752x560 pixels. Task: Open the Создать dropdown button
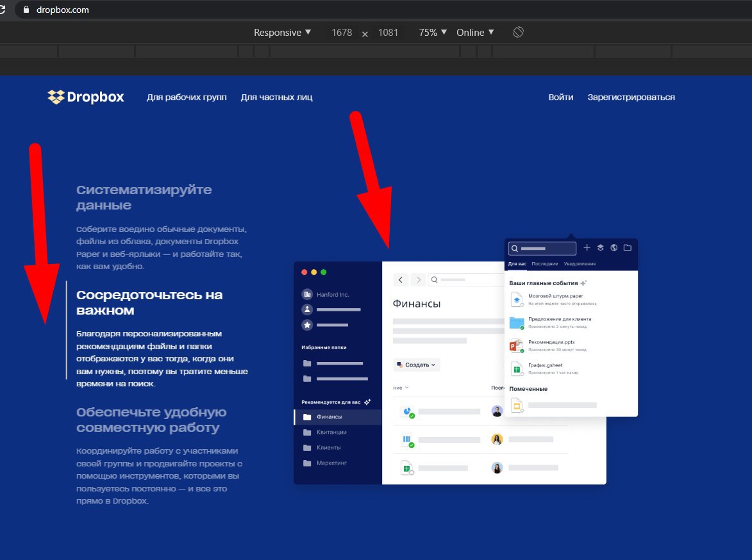416,365
